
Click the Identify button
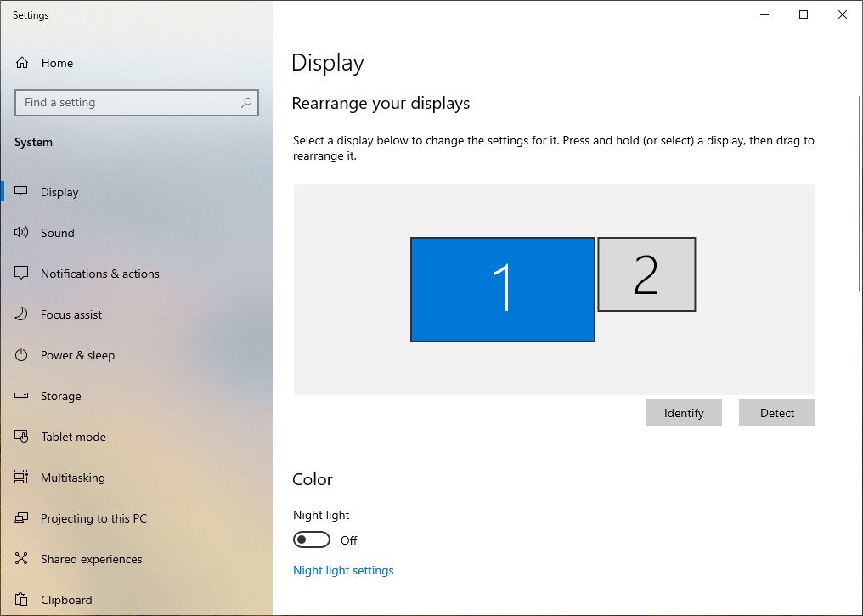pos(684,413)
